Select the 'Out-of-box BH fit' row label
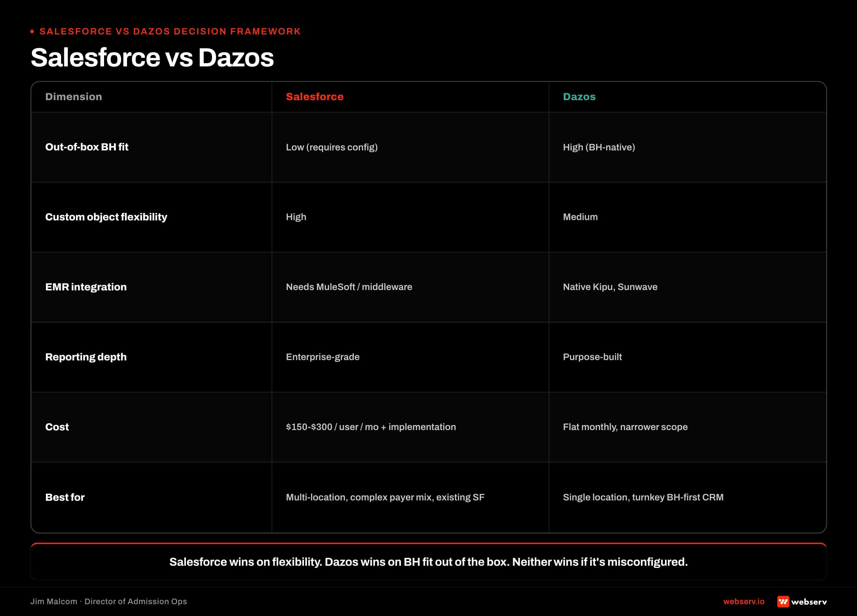 click(x=87, y=147)
